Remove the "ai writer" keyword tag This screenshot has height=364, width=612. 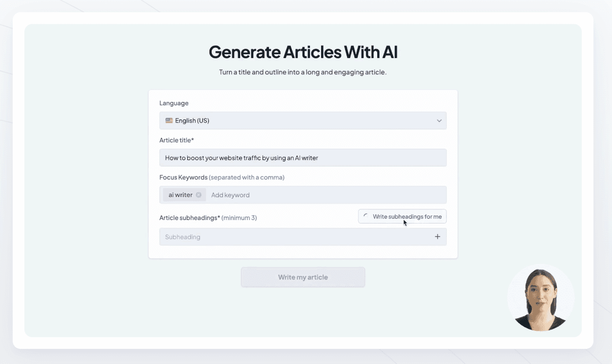[199, 194]
